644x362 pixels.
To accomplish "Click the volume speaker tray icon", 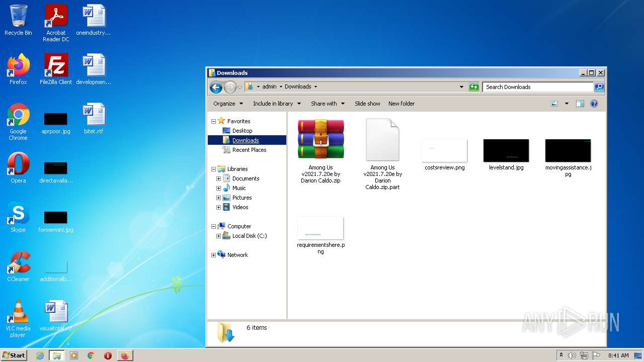I will pos(572,355).
